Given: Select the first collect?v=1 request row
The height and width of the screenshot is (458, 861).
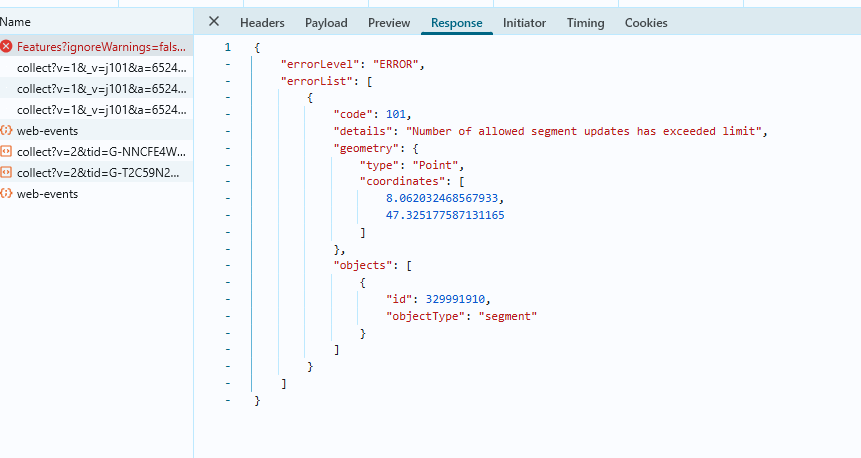Looking at the screenshot, I should pos(100,68).
